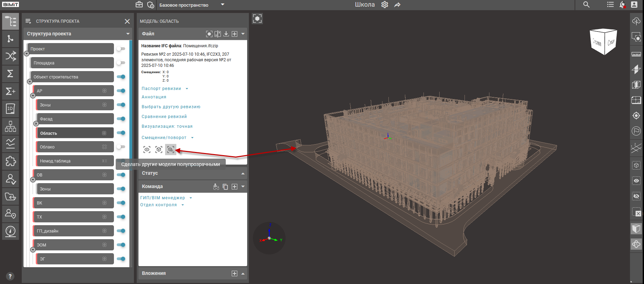Screen dimensions: 644x284
Task: Click the cloud upload icon on right toolbar
Action: tap(636, 21)
